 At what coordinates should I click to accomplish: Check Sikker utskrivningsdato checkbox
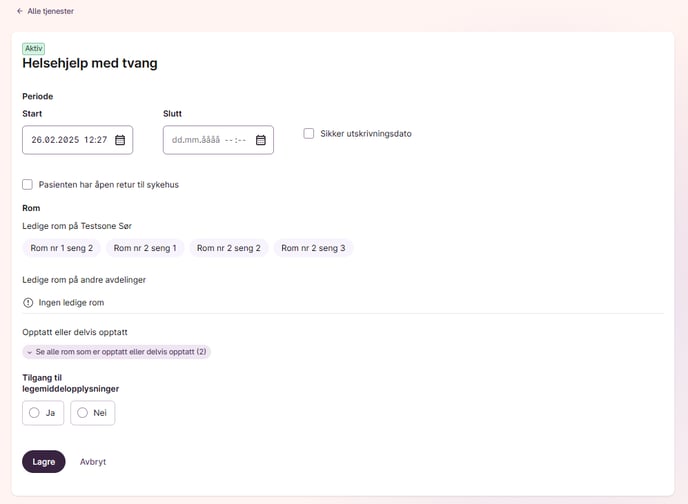[309, 133]
